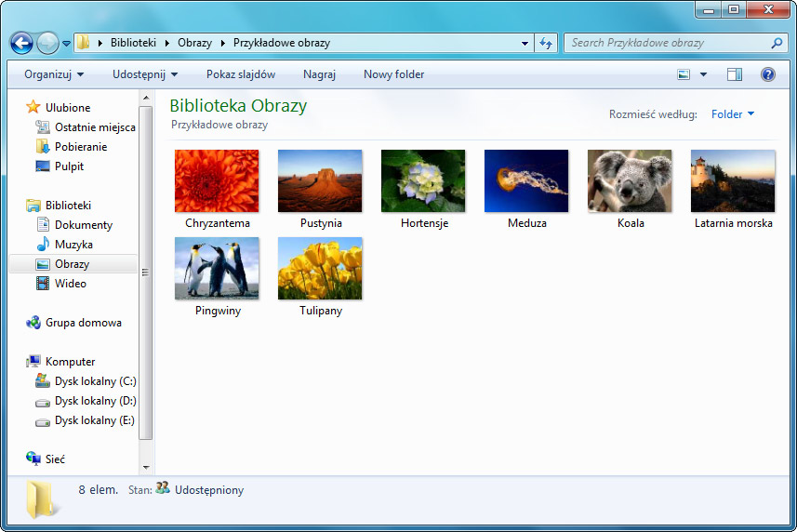
Task: Click the Forward navigation arrow button
Action: point(47,43)
